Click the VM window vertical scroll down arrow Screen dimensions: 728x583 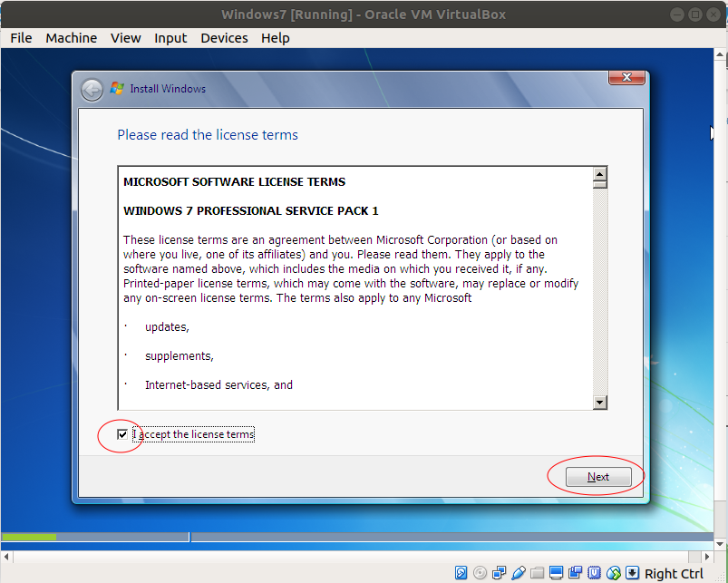point(720,543)
